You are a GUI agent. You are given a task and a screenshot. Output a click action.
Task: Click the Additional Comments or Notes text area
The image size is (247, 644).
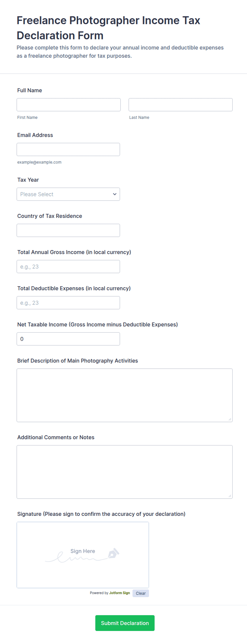(125, 472)
